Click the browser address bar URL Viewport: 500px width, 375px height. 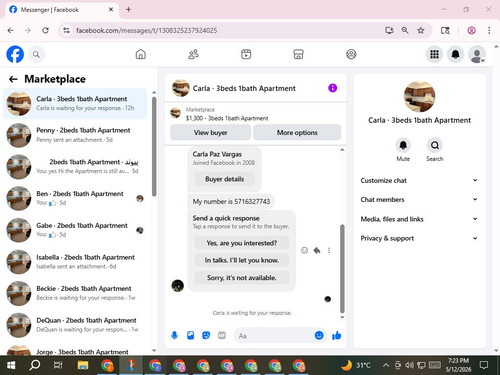146,30
